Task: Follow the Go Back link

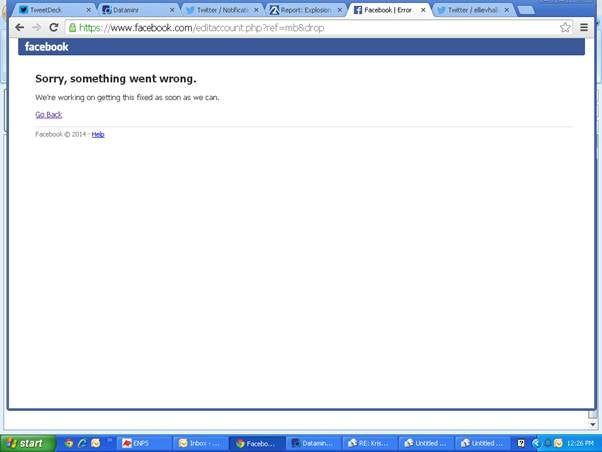Action: [x=49, y=114]
